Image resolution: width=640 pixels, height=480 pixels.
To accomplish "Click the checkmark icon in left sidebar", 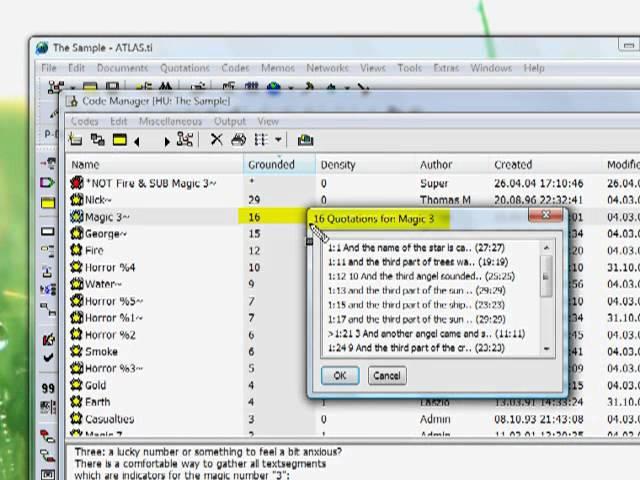I will tap(48, 358).
